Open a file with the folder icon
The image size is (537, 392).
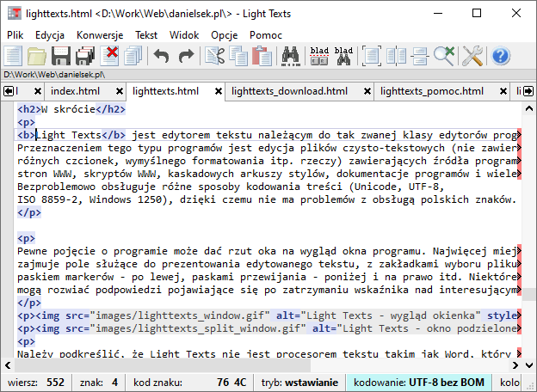click(x=36, y=57)
